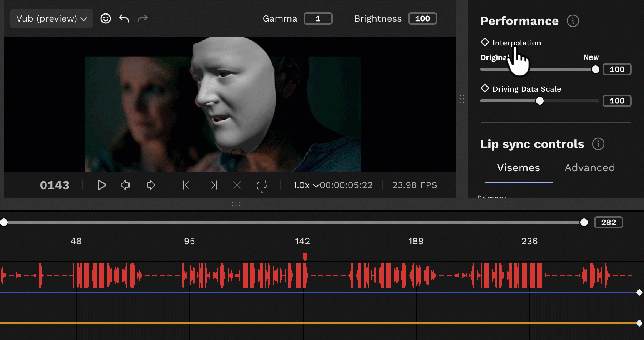Click the Driving Data Scale slider handle
This screenshot has height=340, width=644.
(540, 101)
